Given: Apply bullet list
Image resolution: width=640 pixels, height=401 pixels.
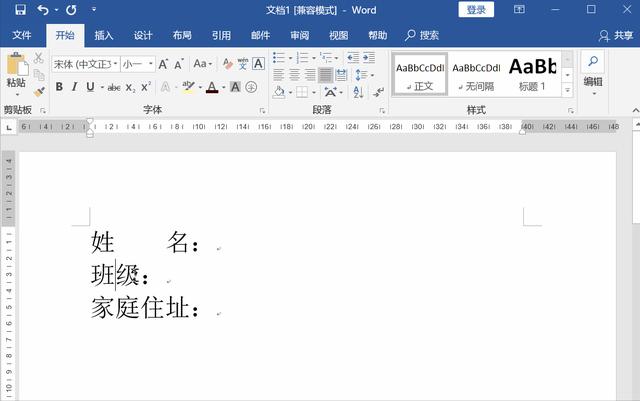Looking at the screenshot, I should [x=279, y=58].
